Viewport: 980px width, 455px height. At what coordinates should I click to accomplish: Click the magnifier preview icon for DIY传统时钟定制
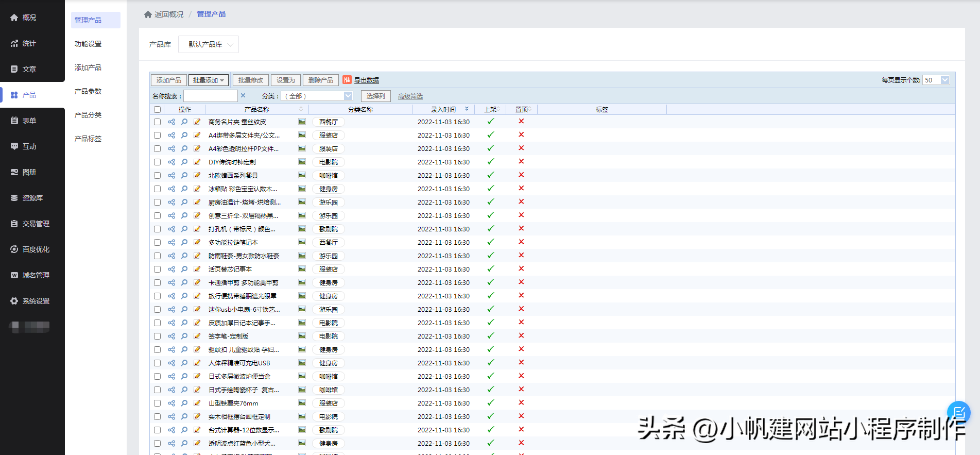click(184, 162)
